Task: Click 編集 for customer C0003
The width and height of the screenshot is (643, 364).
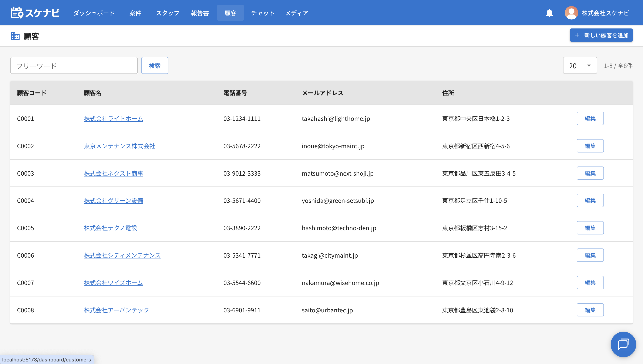Action: (590, 173)
